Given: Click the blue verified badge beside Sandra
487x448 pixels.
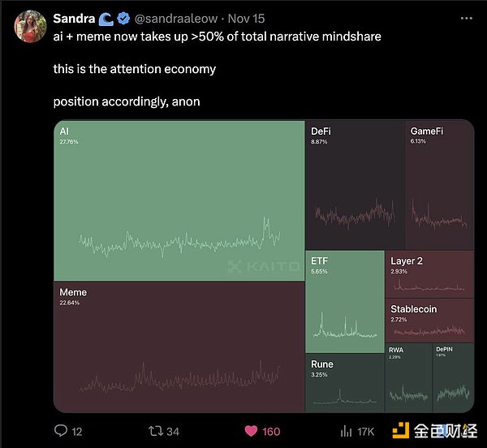Looking at the screenshot, I should point(126,17).
